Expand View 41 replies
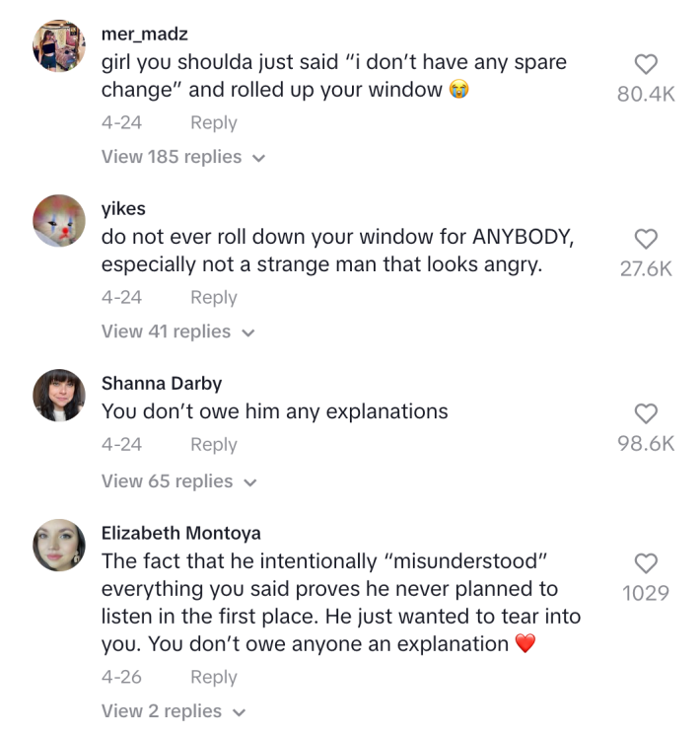The height and width of the screenshot is (737, 700). tap(177, 332)
